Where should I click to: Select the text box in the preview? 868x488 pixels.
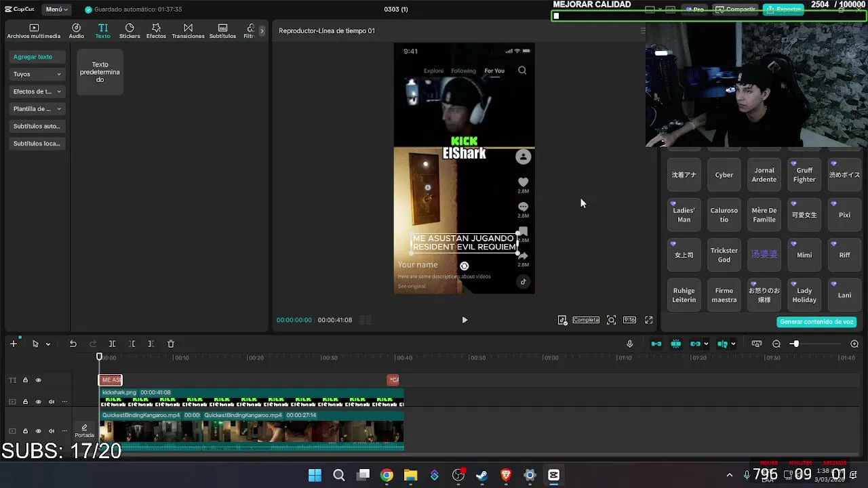(x=465, y=243)
